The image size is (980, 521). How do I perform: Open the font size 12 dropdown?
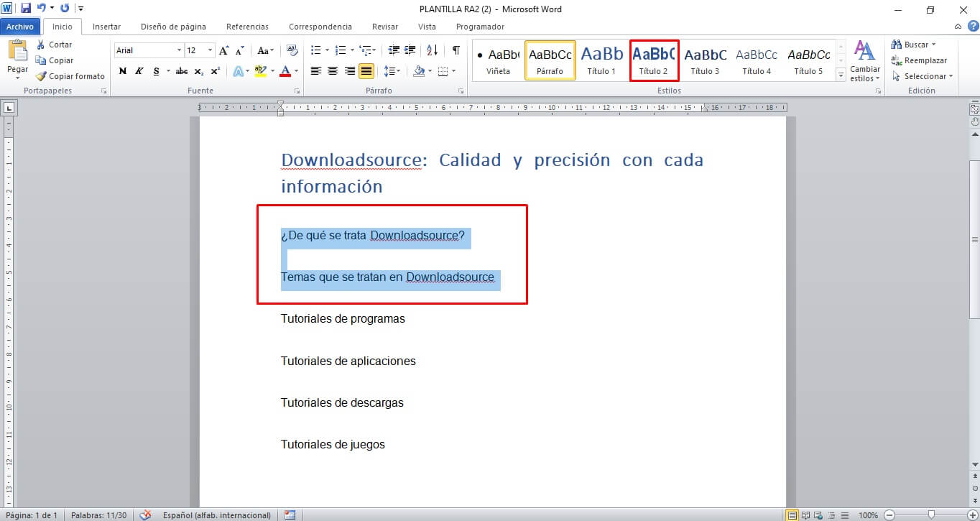tap(211, 50)
